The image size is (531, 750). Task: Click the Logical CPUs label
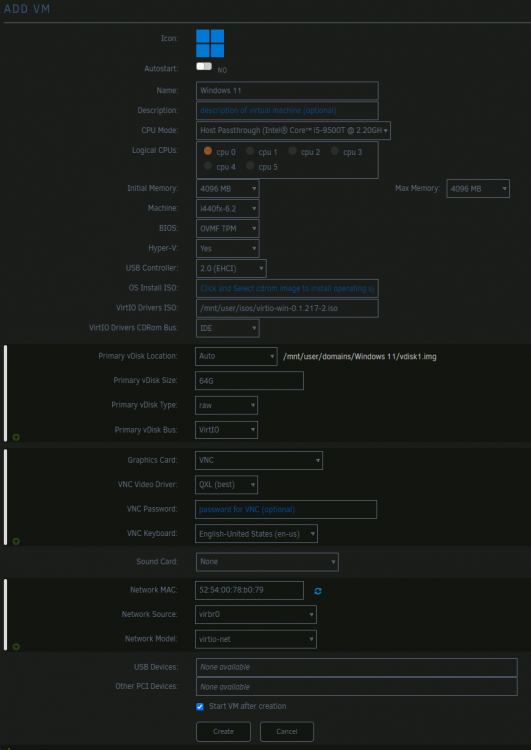click(155, 150)
